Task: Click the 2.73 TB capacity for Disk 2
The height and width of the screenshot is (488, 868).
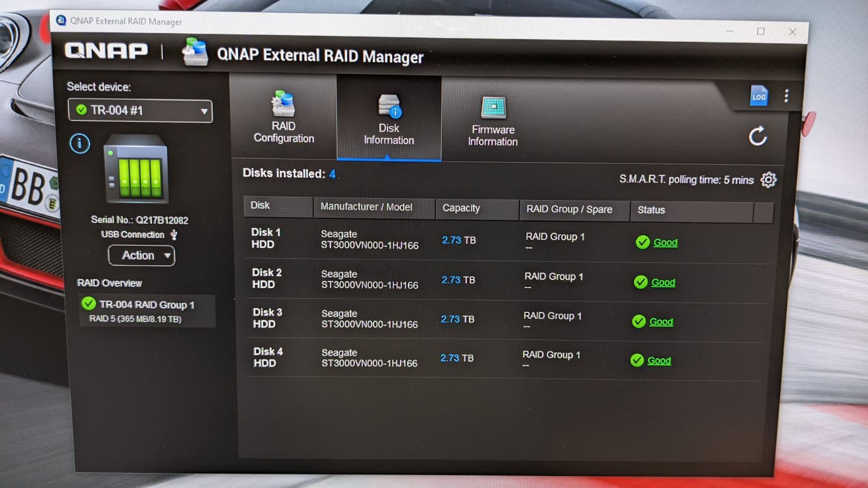Action: [458, 280]
